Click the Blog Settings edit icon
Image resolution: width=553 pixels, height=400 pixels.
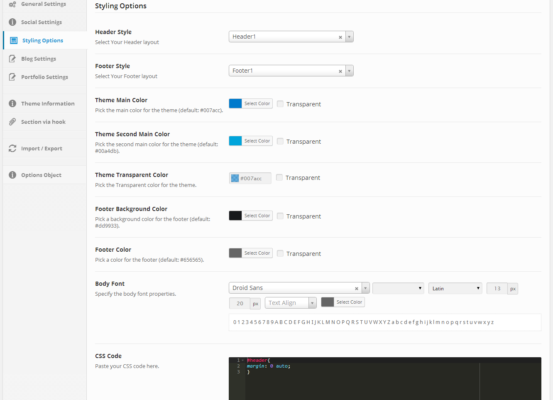(x=12, y=59)
